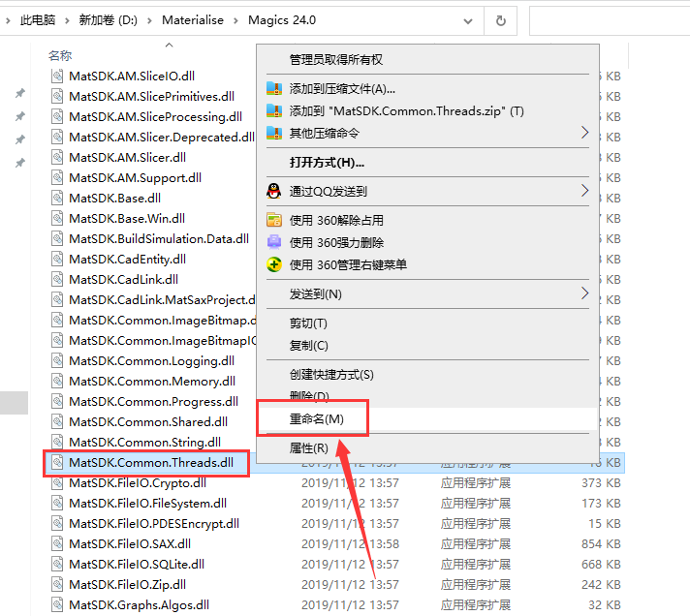Choose 管理员取得所有权 menu entry
The image size is (690, 616).
336,60
